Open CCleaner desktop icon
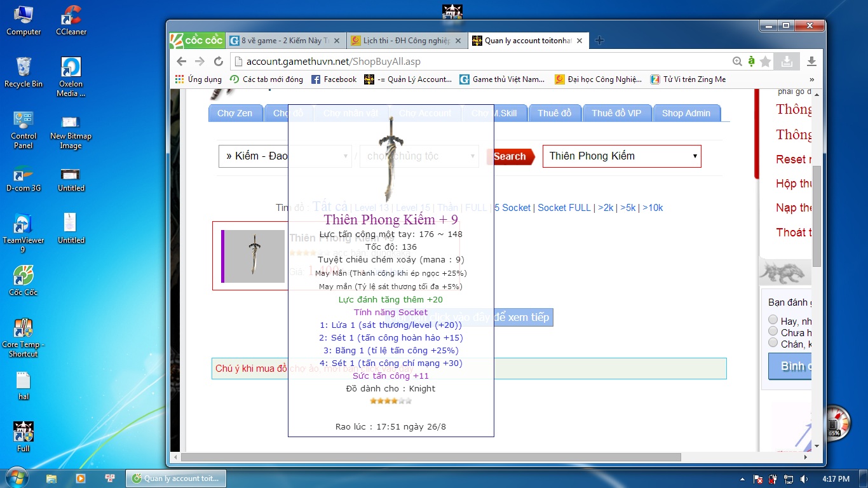Viewport: 868px width, 488px height. click(x=71, y=20)
